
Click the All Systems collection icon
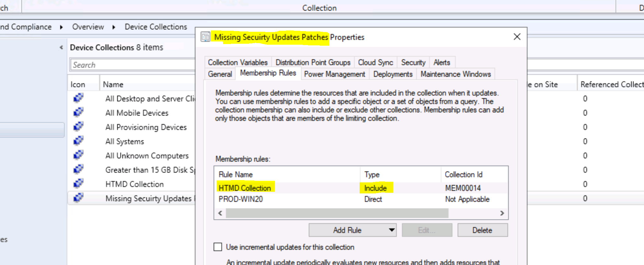click(x=78, y=141)
